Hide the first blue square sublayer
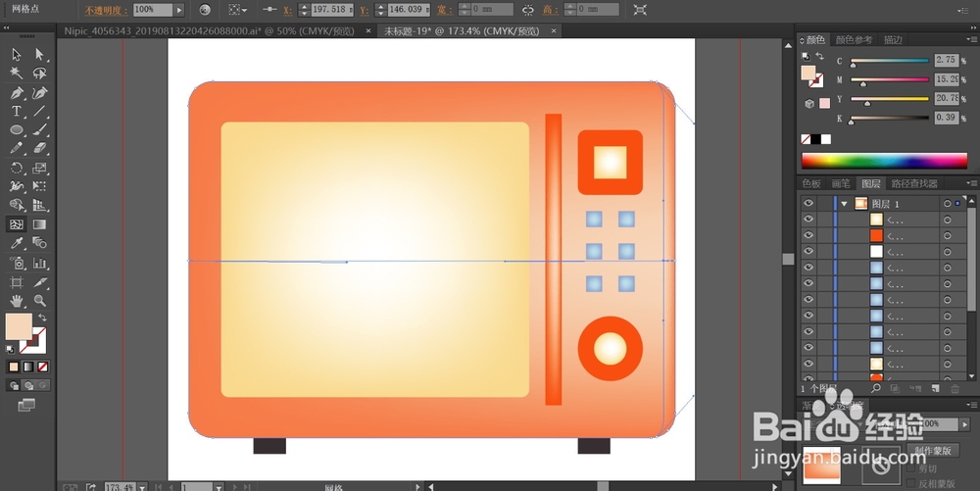 tap(808, 268)
